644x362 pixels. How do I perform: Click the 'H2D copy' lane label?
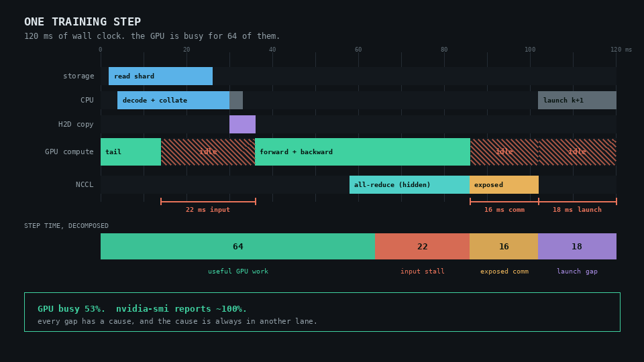coord(76,125)
